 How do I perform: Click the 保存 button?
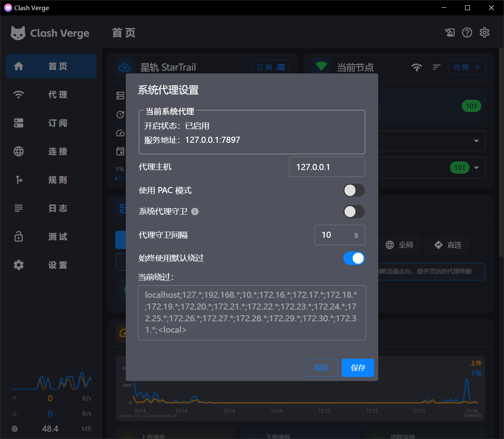(x=358, y=368)
